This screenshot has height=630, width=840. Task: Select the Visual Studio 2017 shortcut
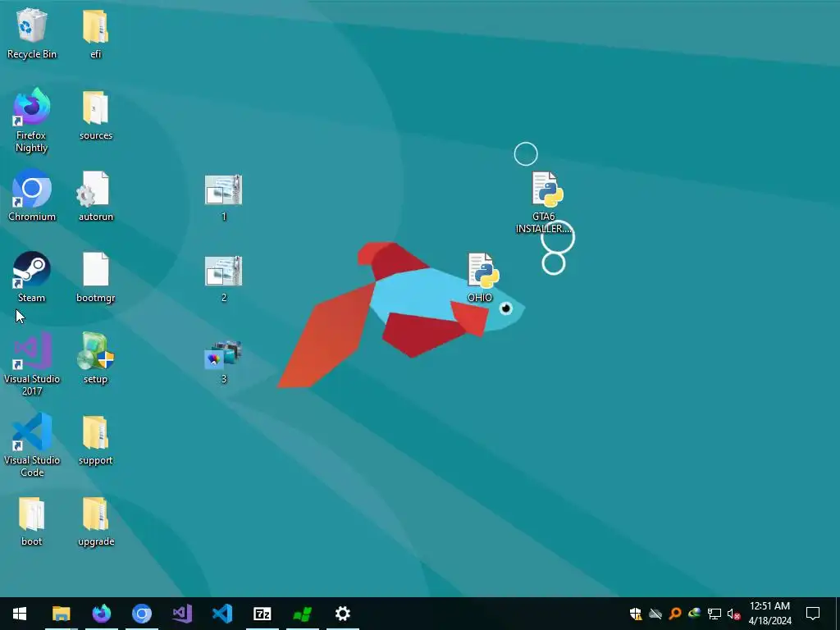(32, 364)
